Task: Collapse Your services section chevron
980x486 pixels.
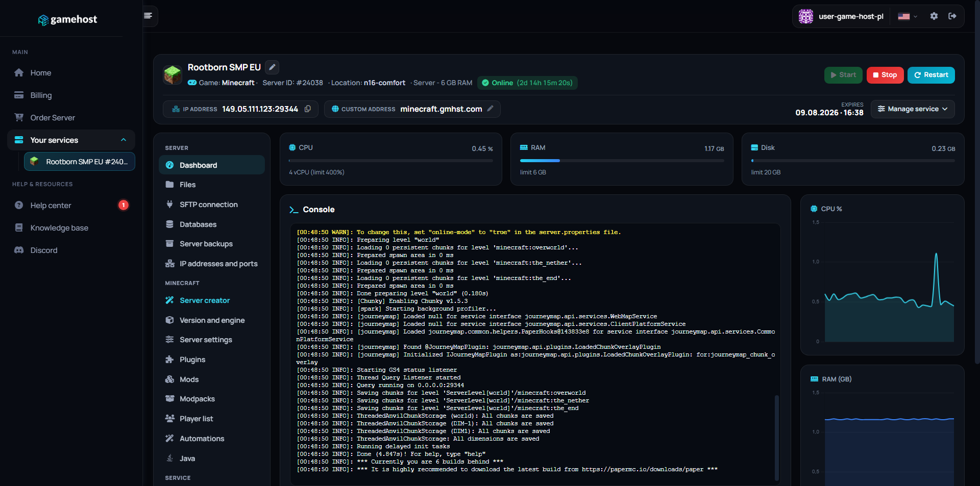Action: click(124, 140)
